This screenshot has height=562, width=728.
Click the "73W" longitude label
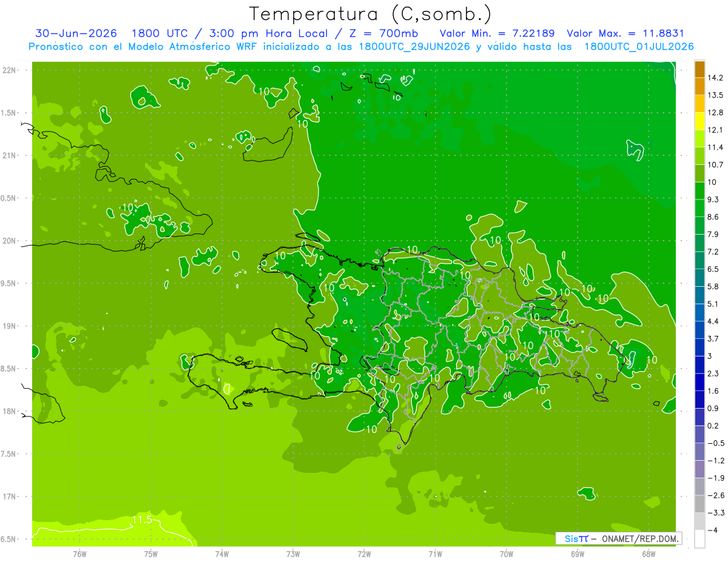[x=293, y=554]
